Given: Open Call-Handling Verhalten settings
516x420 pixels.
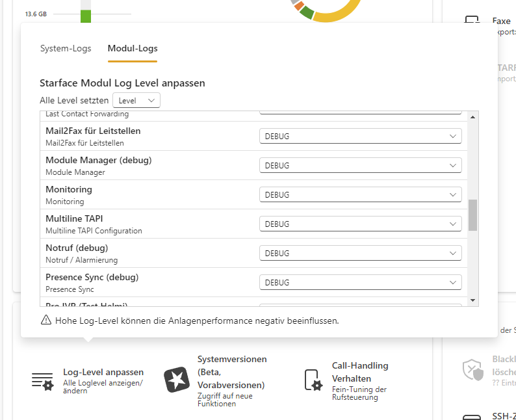Looking at the screenshot, I should point(360,372).
